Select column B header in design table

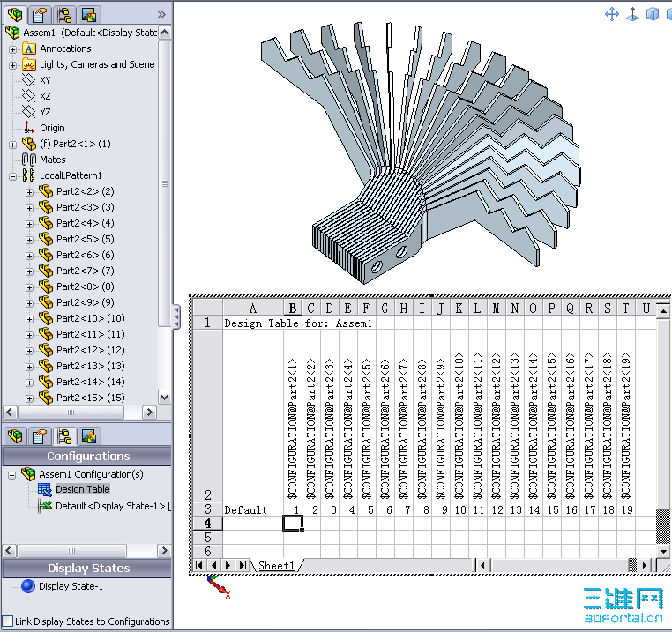click(293, 309)
